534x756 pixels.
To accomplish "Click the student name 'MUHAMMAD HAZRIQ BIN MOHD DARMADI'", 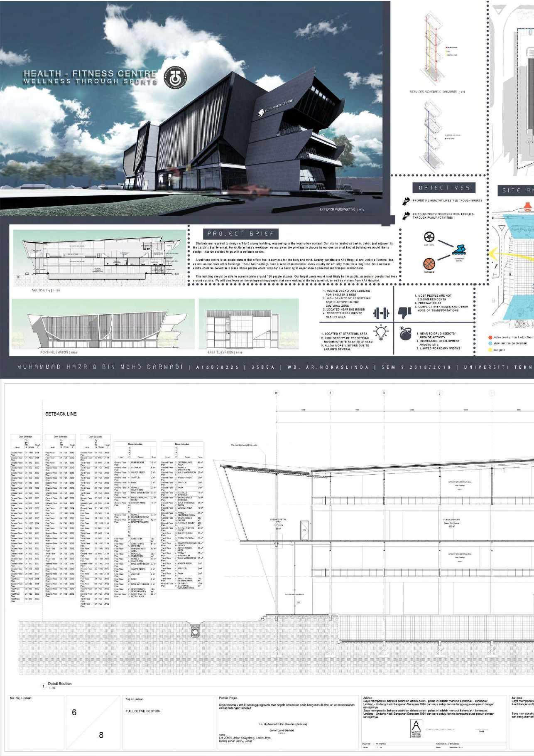I will [100, 367].
